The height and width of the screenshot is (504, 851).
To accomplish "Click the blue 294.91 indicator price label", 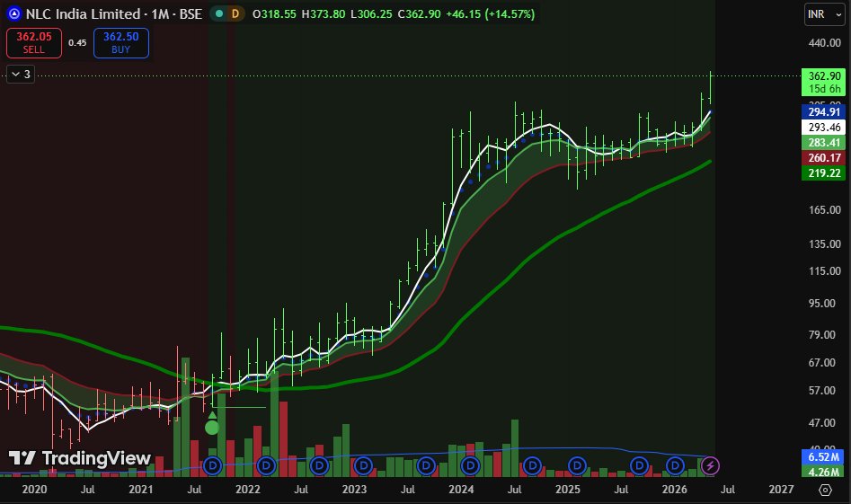I will [x=823, y=111].
